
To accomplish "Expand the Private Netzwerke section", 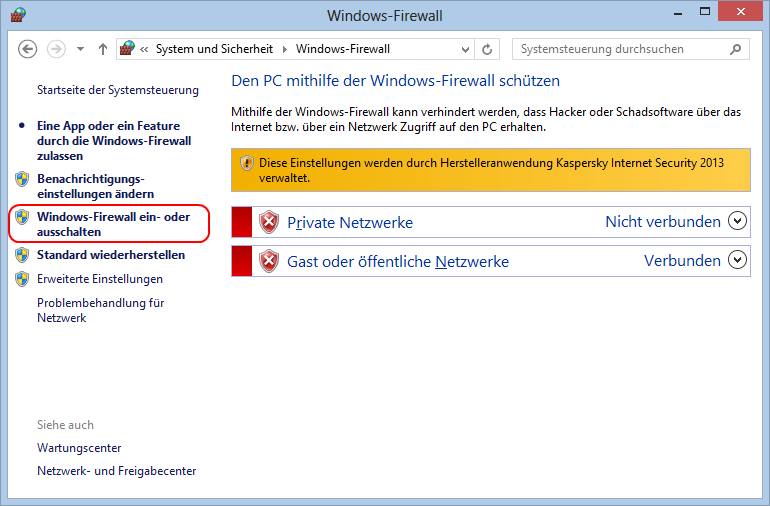I will [737, 221].
